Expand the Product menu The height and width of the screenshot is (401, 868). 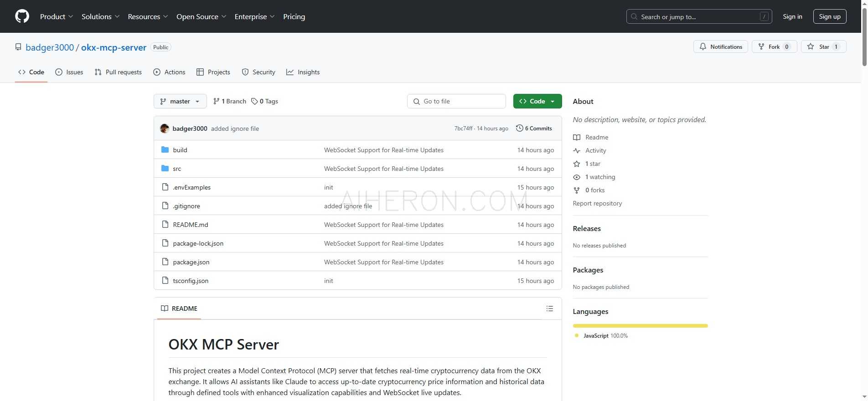(57, 16)
